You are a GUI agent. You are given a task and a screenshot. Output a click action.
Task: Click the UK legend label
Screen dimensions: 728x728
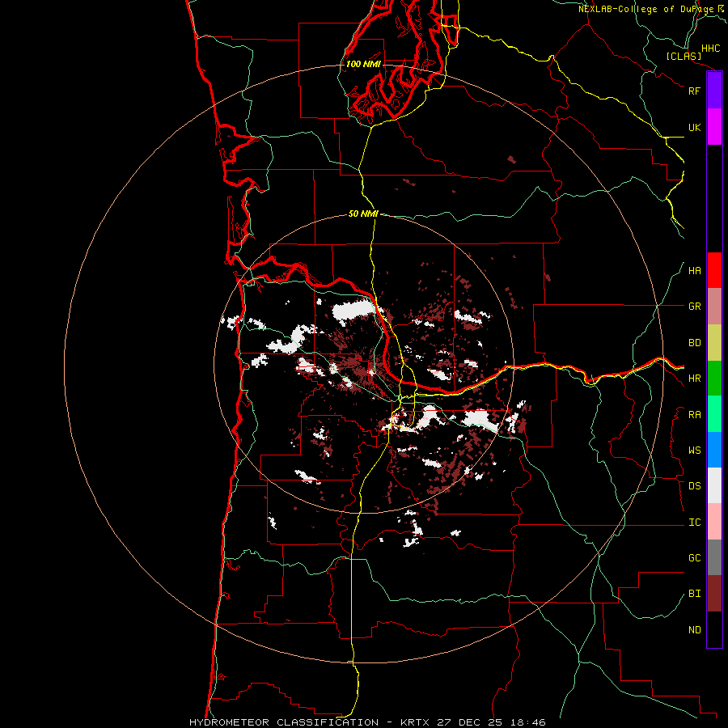[694, 127]
